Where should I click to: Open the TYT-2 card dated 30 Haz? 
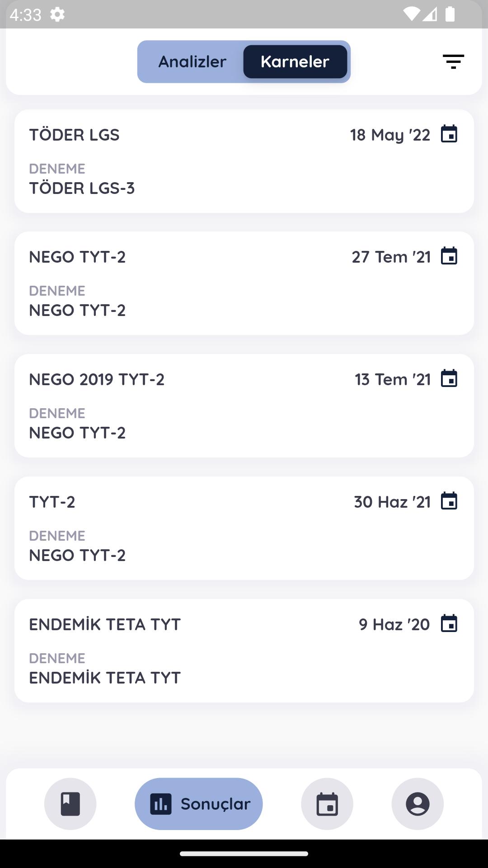(x=244, y=528)
